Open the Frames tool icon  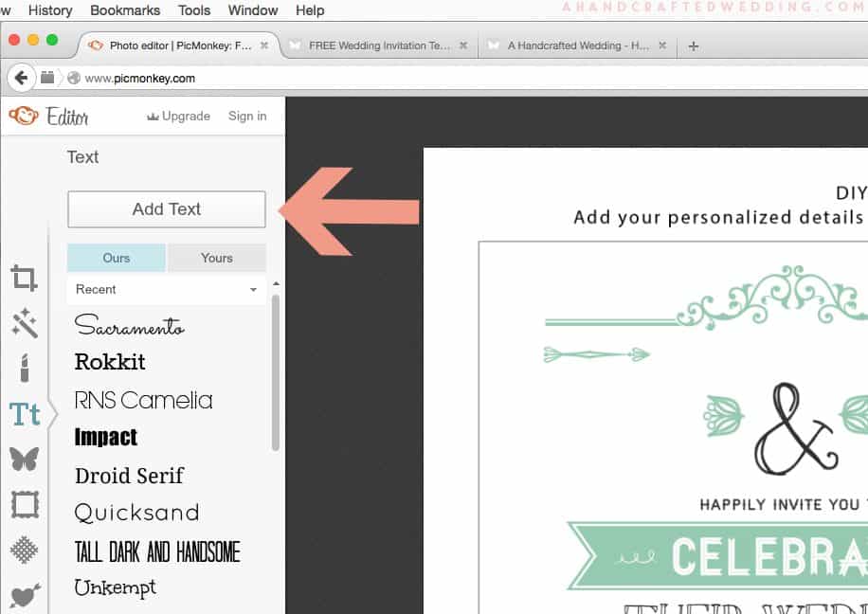(24, 504)
